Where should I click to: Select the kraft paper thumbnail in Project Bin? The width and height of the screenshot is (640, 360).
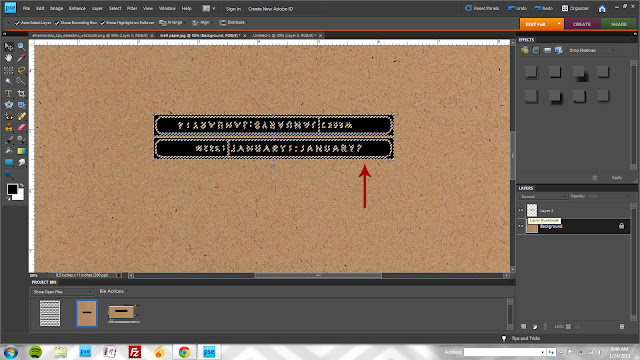[87, 313]
